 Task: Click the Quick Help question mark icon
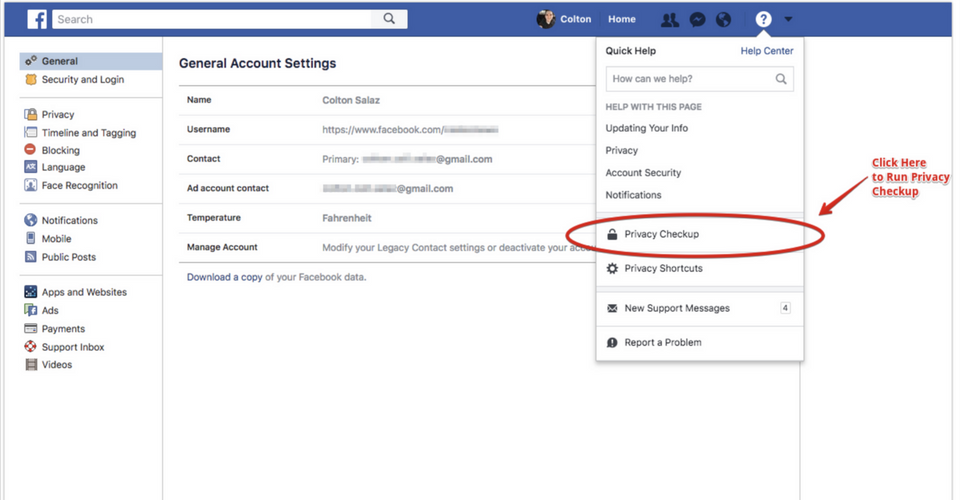click(763, 20)
